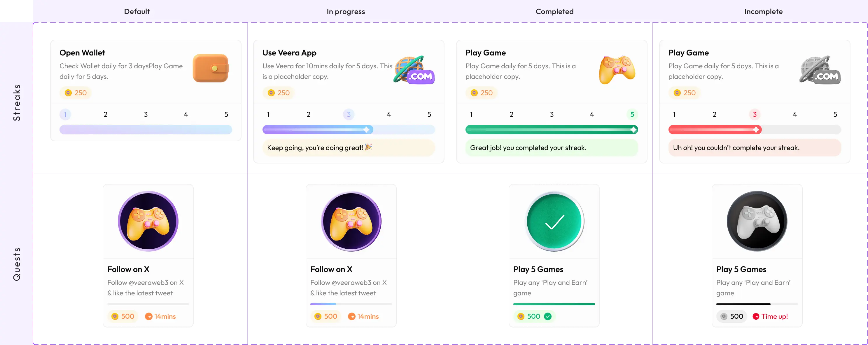Click the red progress slider handle in incomplete streak
Screen dimensions: 868x345
click(x=756, y=130)
